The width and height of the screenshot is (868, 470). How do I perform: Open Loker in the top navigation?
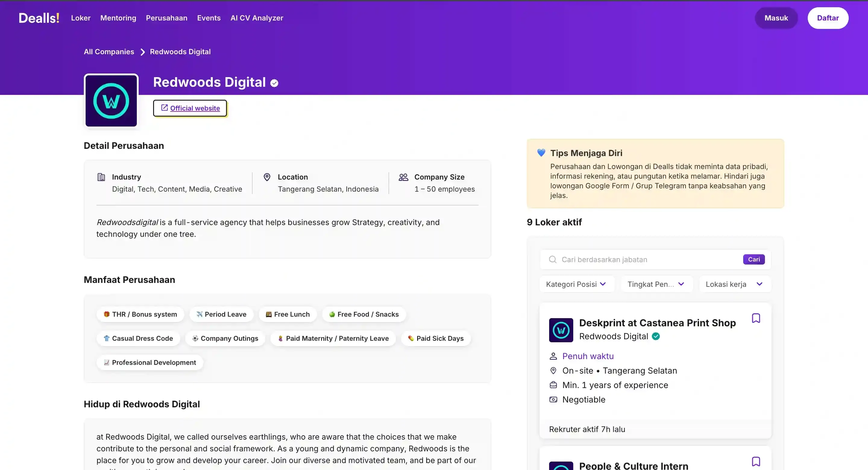81,18
